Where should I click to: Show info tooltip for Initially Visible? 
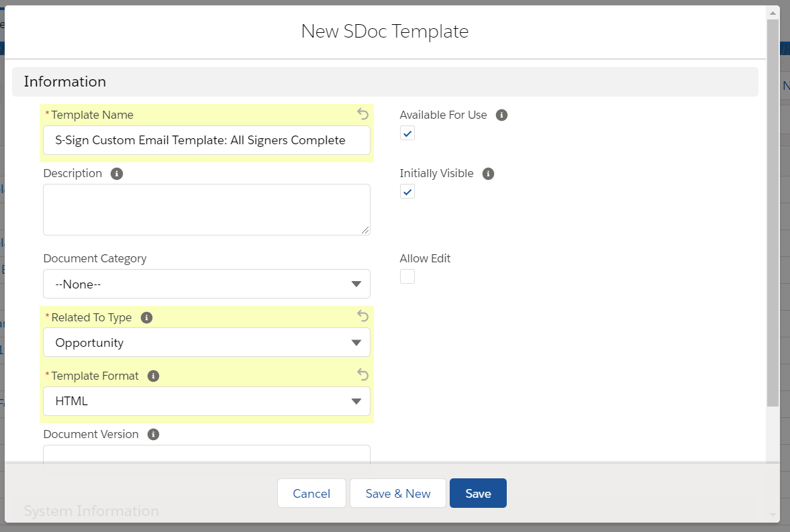(488, 173)
